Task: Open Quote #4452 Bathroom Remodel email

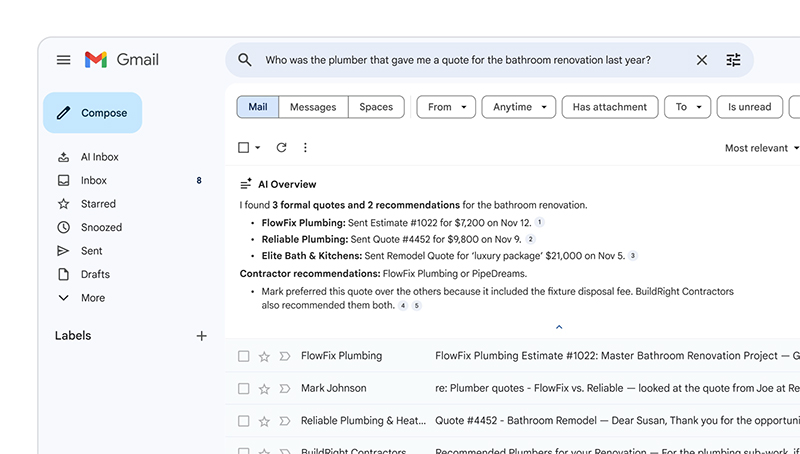Action: 512,421
